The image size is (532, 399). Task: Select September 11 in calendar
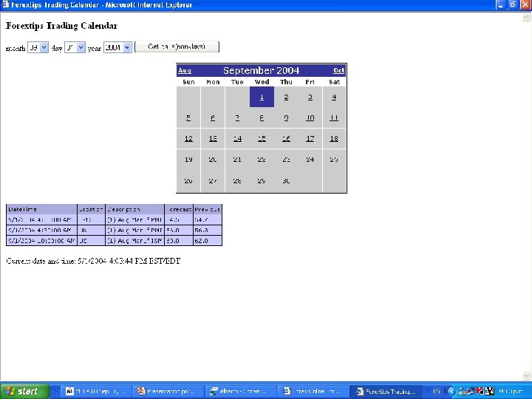click(334, 117)
